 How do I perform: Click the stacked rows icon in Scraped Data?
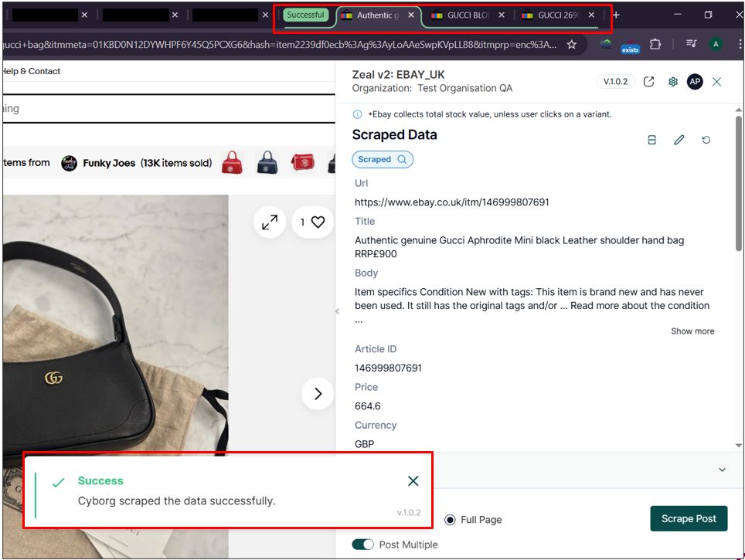(x=652, y=140)
